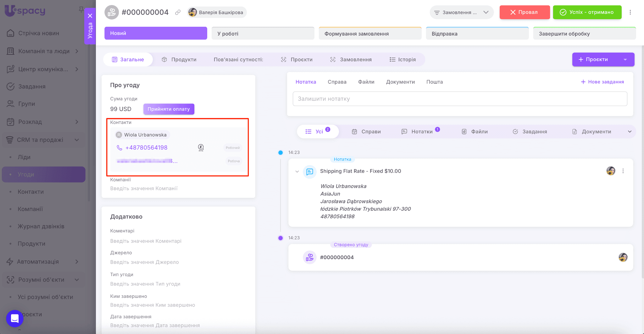The width and height of the screenshot is (644, 334).
Task: Click the pin icon in the sidebar header
Action: click(x=81, y=9)
